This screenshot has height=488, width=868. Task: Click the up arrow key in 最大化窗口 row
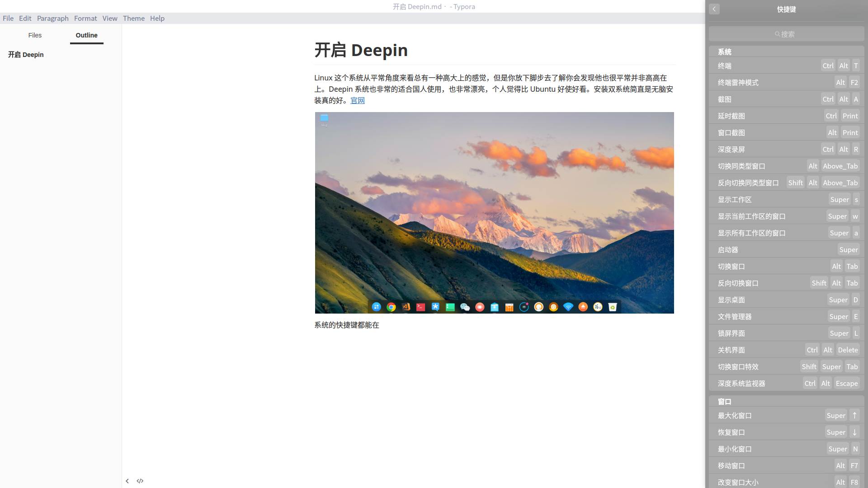click(x=854, y=415)
